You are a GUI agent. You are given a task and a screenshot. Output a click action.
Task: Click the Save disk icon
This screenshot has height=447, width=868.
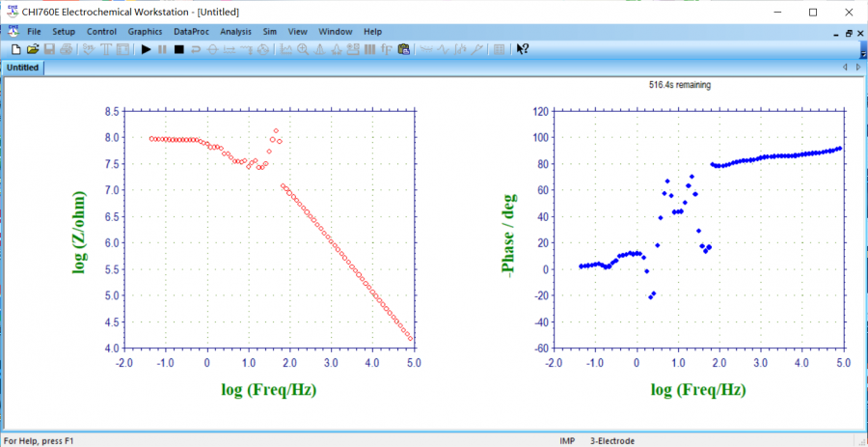(x=49, y=49)
